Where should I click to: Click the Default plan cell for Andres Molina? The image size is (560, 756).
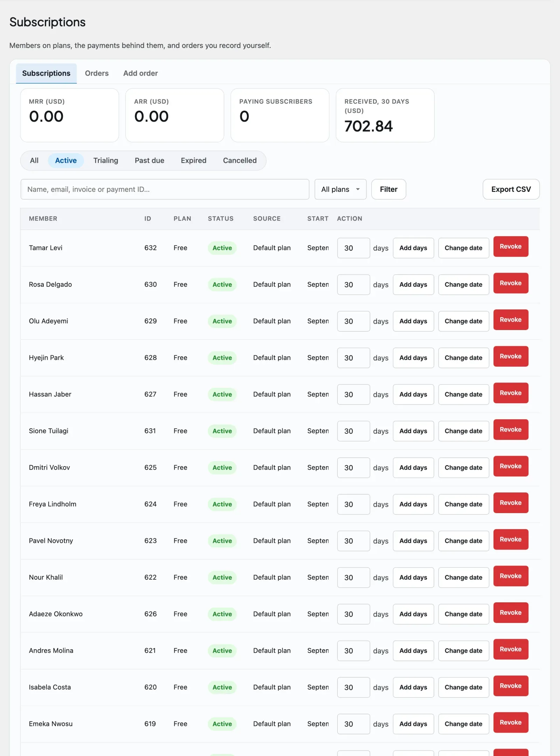tap(272, 651)
